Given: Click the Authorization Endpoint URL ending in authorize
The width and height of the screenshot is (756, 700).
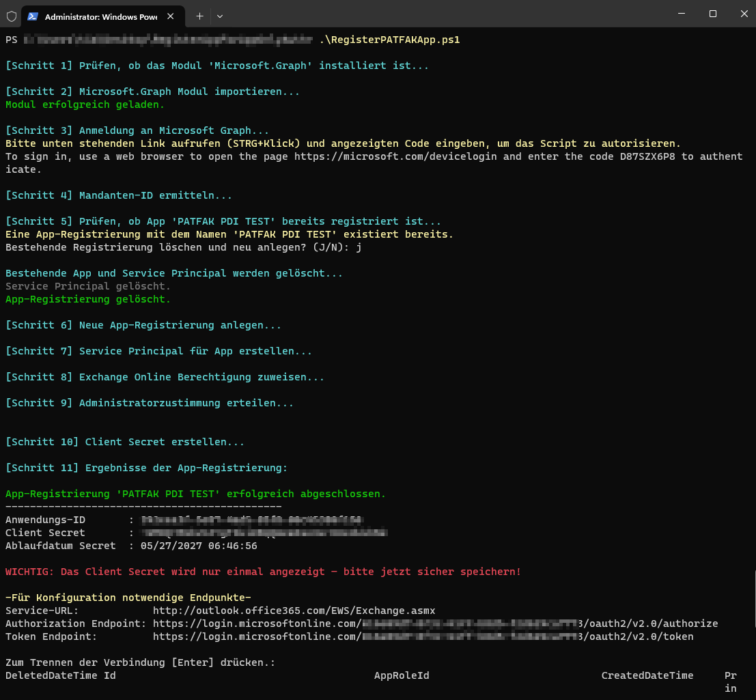Looking at the screenshot, I should pos(435,624).
